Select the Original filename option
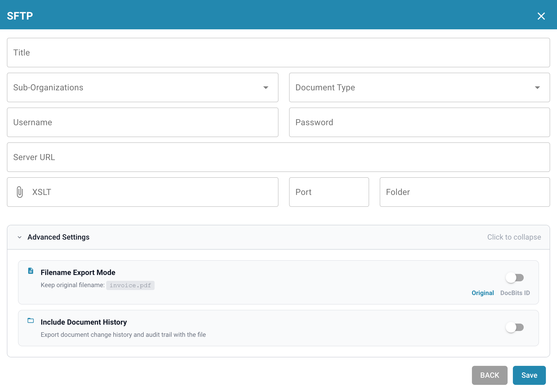This screenshot has height=392, width=557. pyautogui.click(x=482, y=293)
